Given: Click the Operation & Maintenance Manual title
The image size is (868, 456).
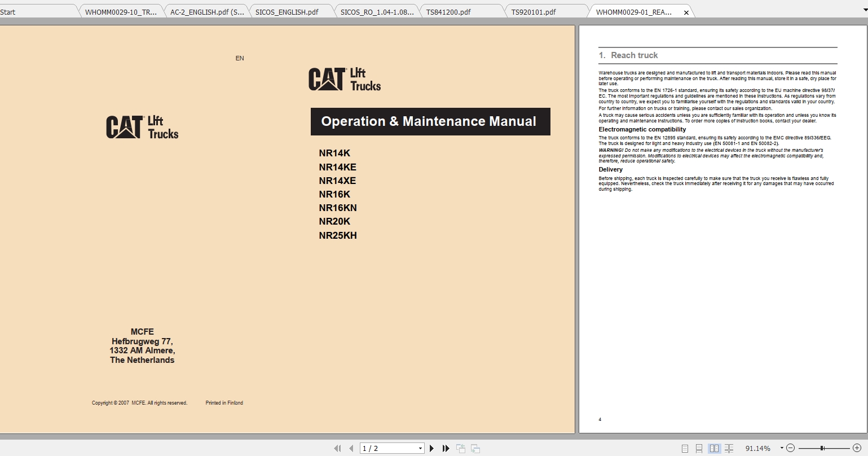Looking at the screenshot, I should coord(429,121).
